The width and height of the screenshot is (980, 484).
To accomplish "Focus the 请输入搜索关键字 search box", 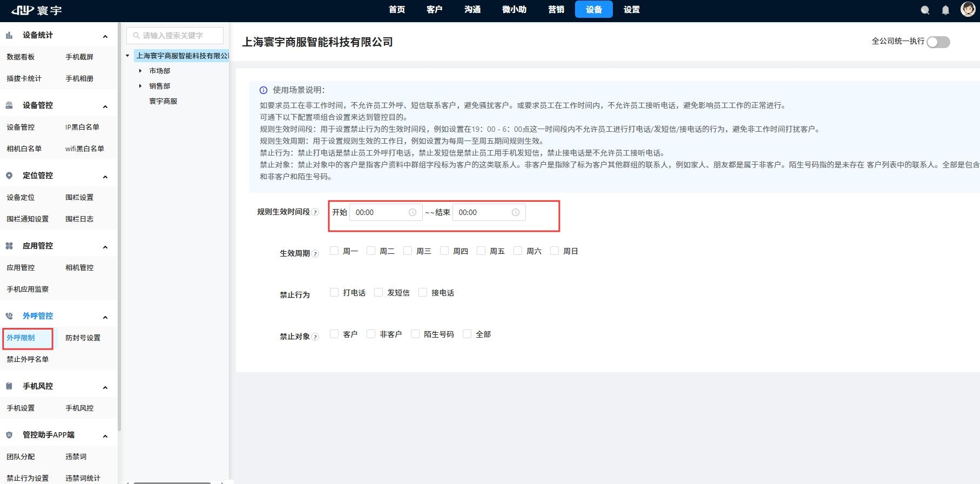I will tap(175, 36).
